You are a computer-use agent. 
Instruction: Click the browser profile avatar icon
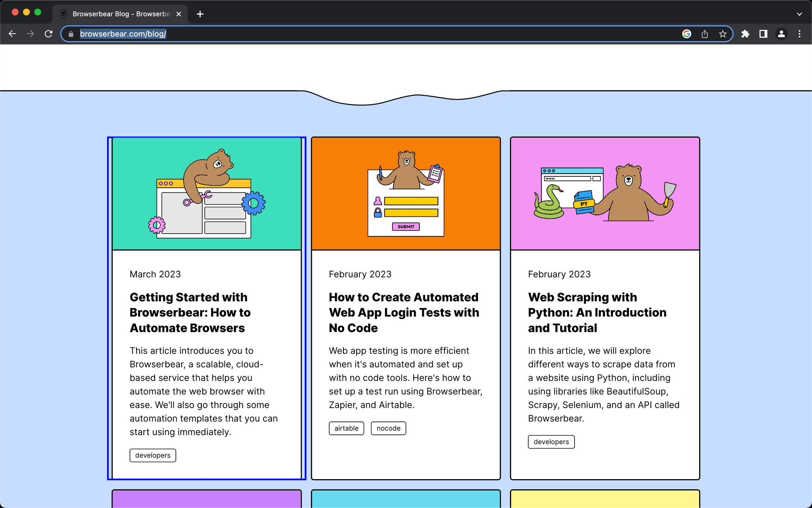click(782, 34)
